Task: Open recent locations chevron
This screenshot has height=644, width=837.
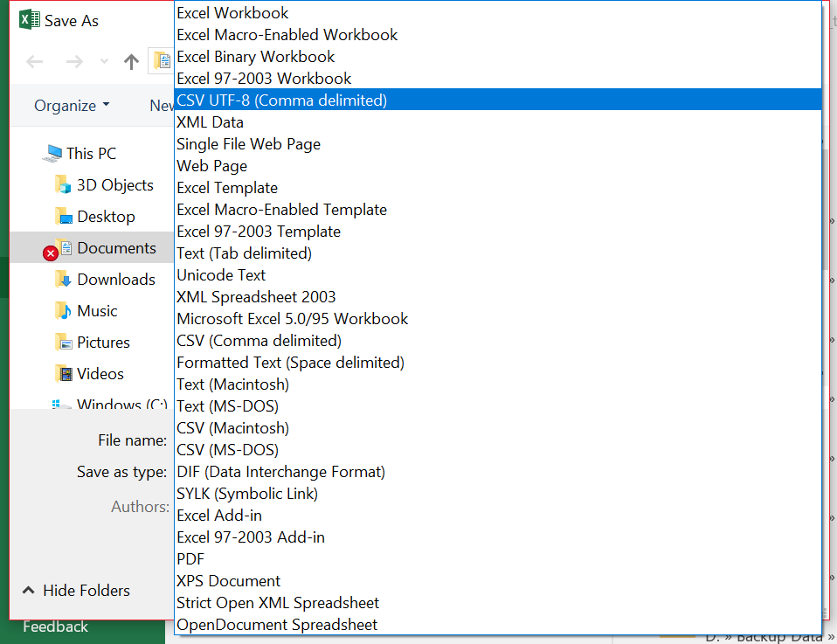Action: click(104, 61)
